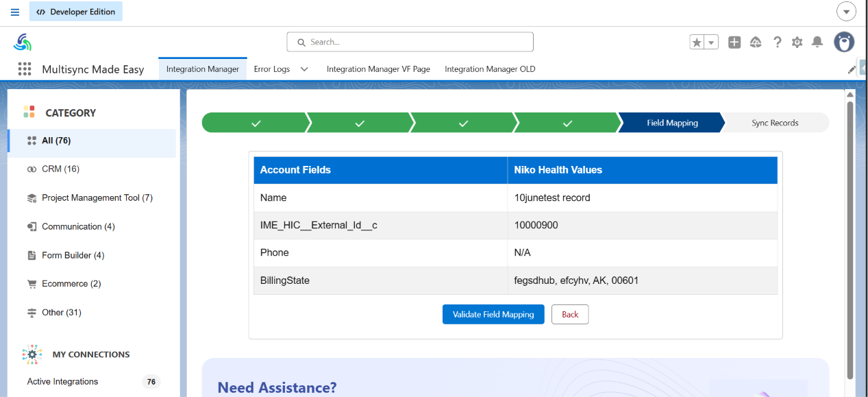Screen dimensions: 868x397
Task: Expand the Error Logs tab dropdown chevron
Action: (304, 69)
